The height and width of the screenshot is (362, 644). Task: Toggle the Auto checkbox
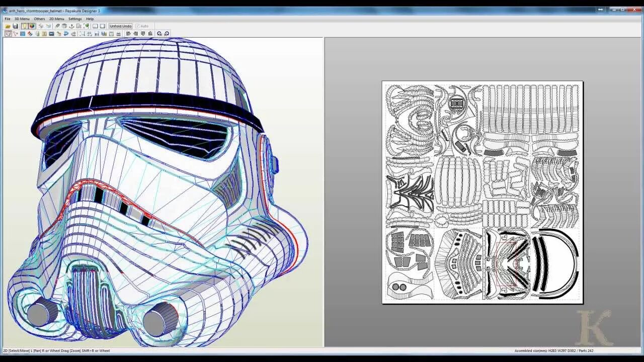click(142, 26)
